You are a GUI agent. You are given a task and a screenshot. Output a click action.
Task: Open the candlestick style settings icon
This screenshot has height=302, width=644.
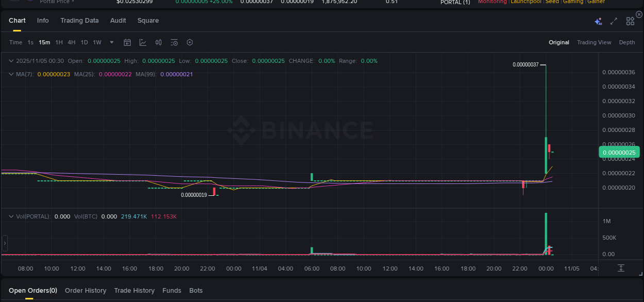159,42
